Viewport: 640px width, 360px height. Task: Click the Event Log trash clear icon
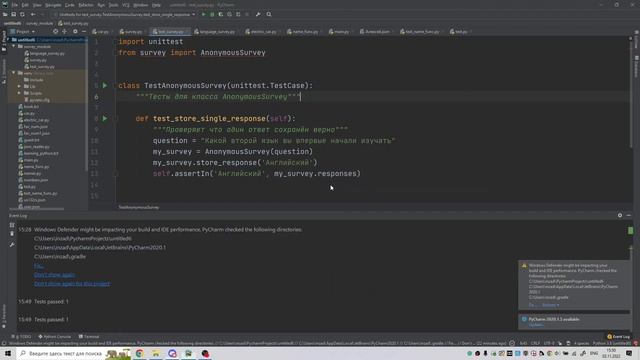point(12,234)
